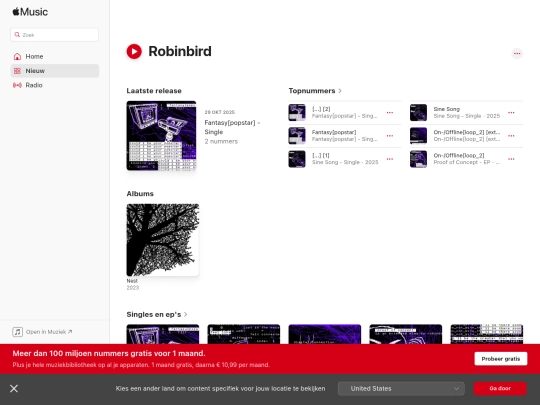Click the Radio broadcast icon

(x=17, y=85)
